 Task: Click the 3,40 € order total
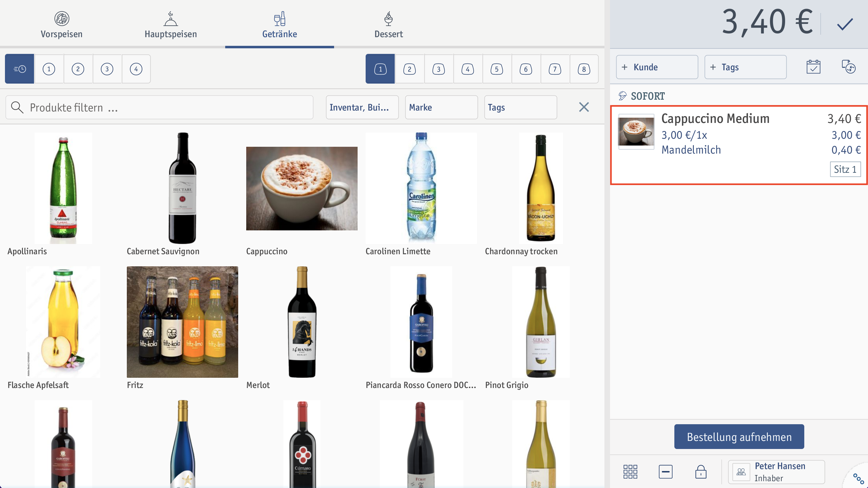tap(767, 22)
